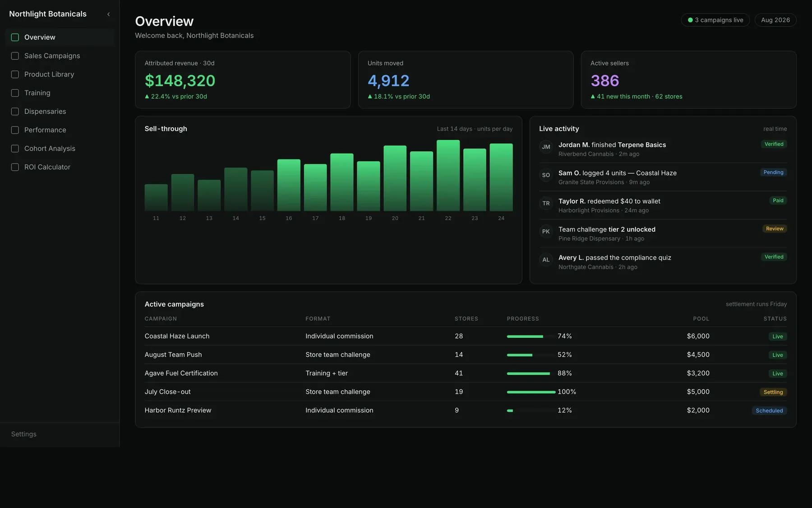
Task: Select the sell-through bar for day 22
Action: [x=448, y=175]
